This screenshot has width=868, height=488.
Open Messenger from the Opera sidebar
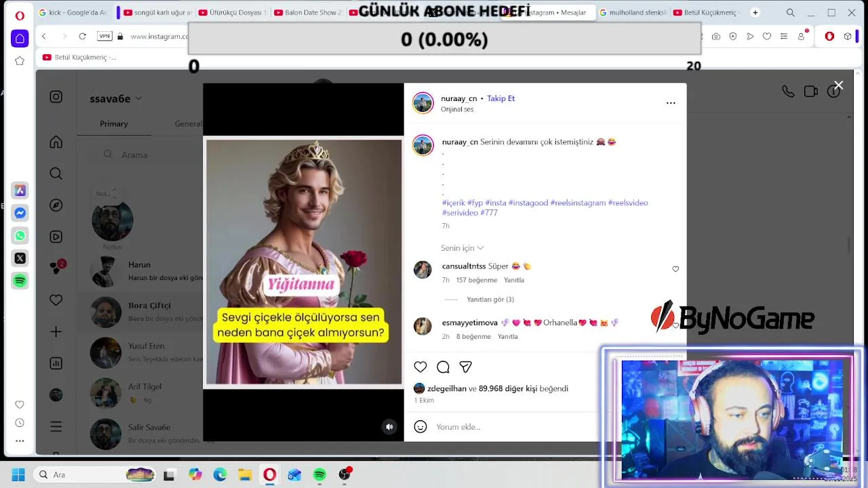20,213
